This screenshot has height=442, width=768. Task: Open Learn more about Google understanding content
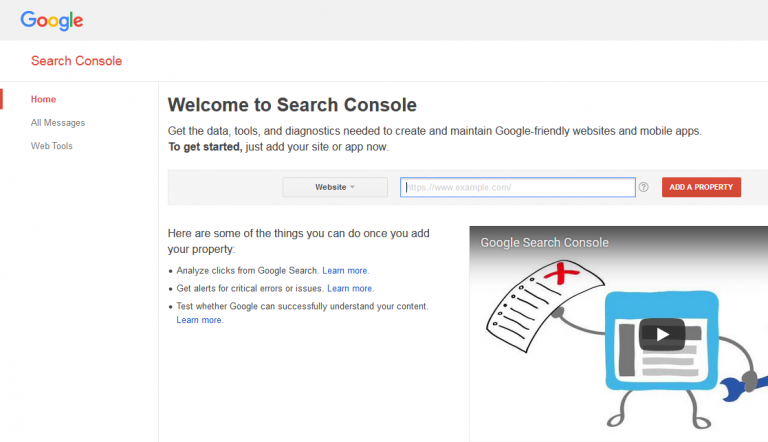tap(199, 320)
